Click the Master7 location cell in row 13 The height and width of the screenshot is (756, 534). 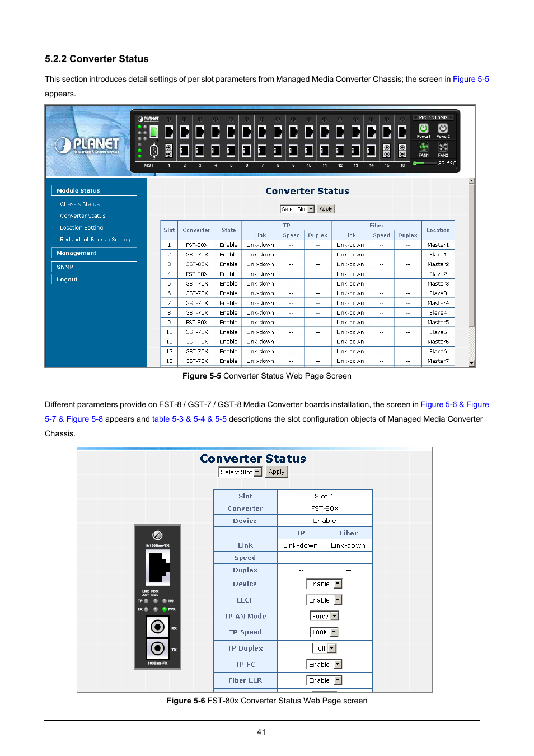[438, 361]
